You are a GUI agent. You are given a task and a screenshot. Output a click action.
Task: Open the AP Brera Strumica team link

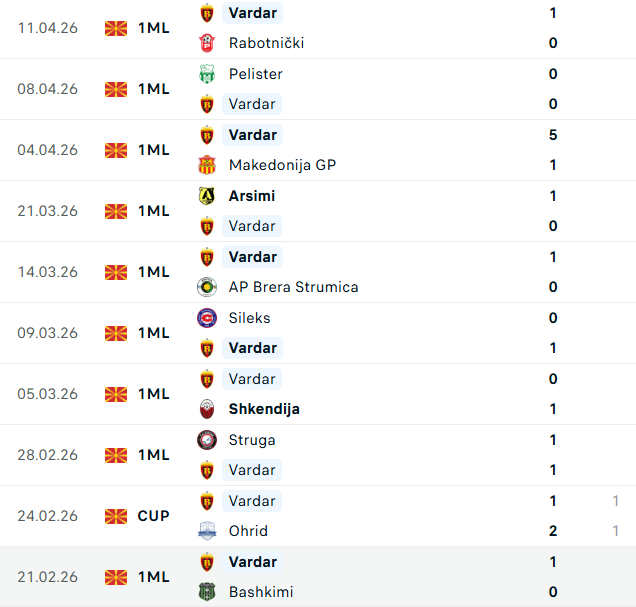293,287
